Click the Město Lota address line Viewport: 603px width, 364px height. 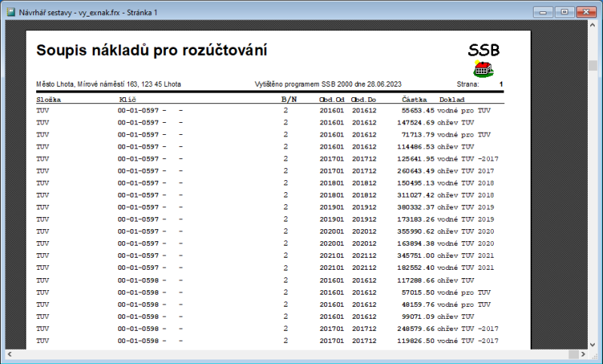coord(109,84)
